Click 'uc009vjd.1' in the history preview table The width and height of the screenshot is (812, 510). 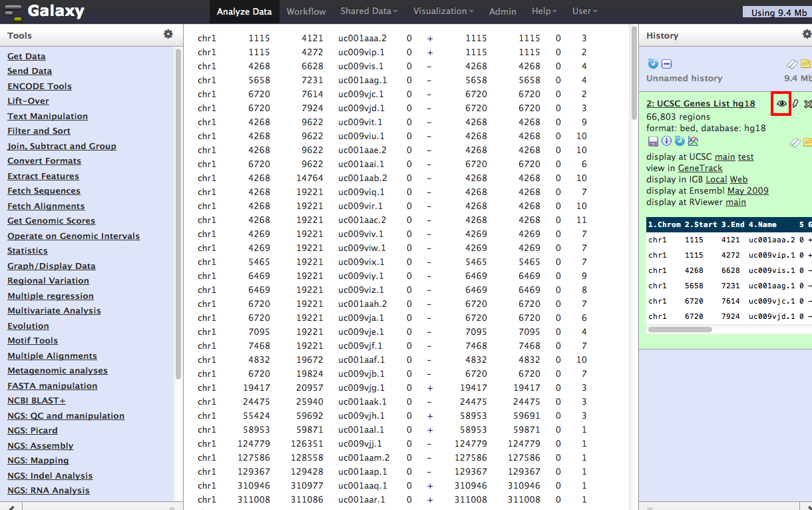click(x=771, y=316)
